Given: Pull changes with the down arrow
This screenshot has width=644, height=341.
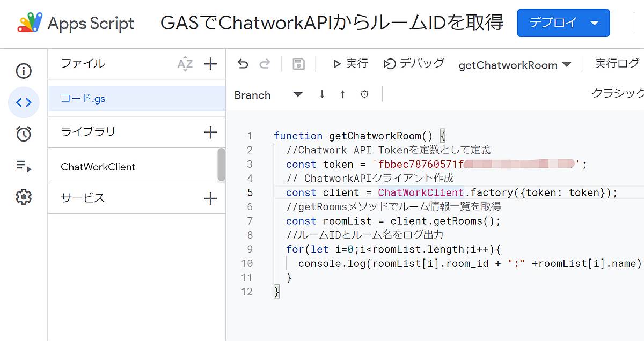Looking at the screenshot, I should point(321,94).
